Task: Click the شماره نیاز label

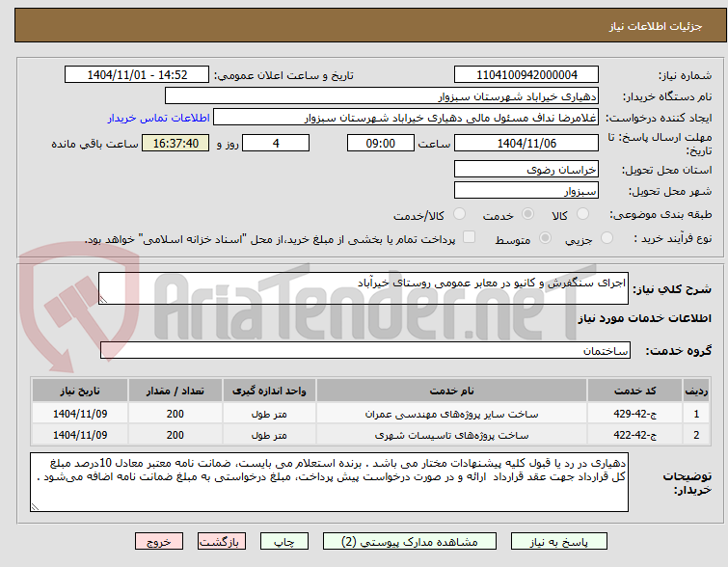Action: tap(685, 75)
